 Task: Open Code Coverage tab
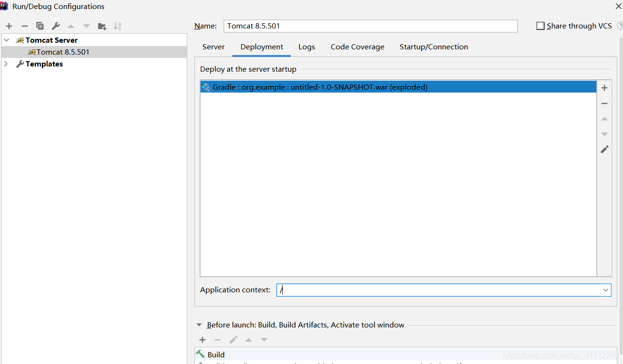(357, 47)
